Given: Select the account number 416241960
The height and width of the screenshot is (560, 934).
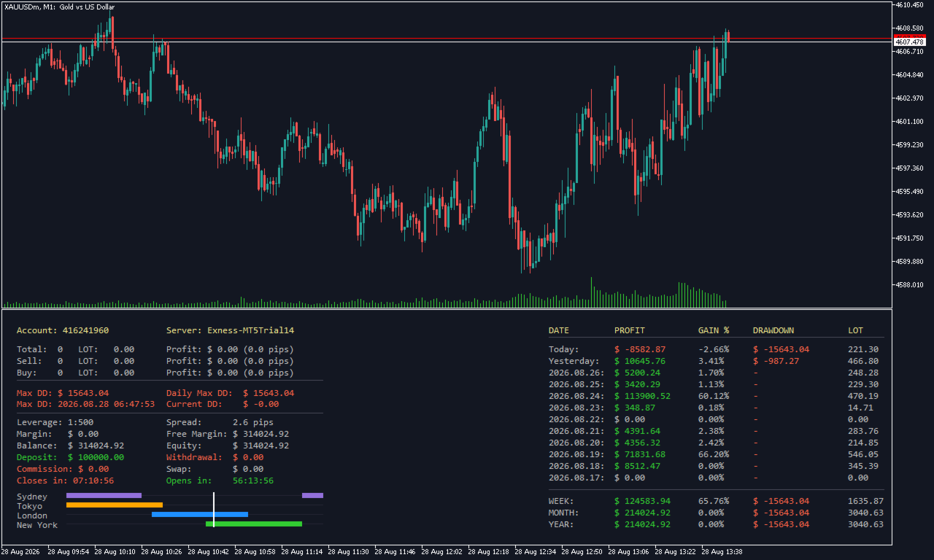Looking at the screenshot, I should (85, 330).
